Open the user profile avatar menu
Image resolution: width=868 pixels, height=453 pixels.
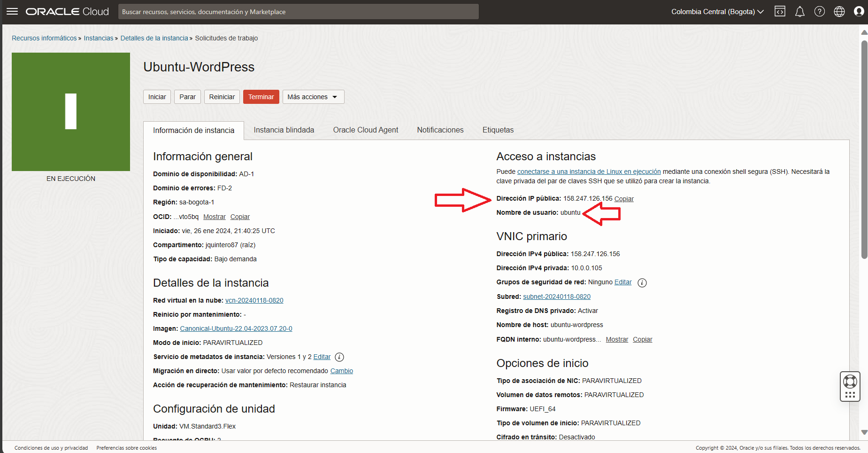click(859, 12)
